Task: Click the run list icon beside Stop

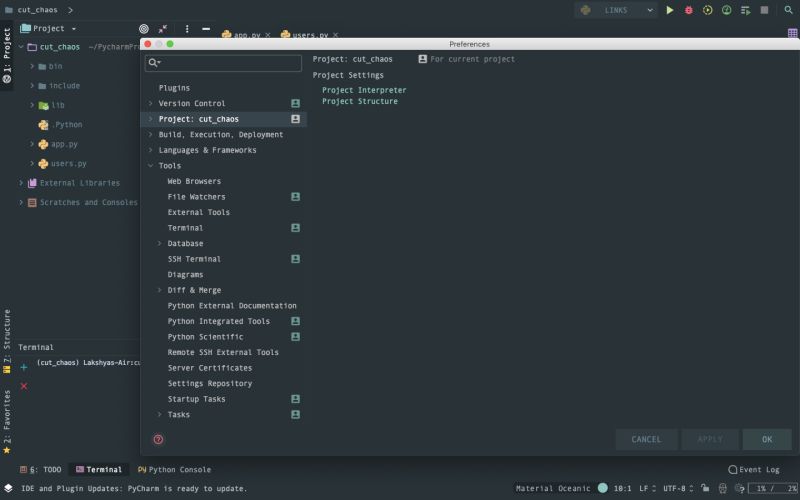Action: (745, 10)
